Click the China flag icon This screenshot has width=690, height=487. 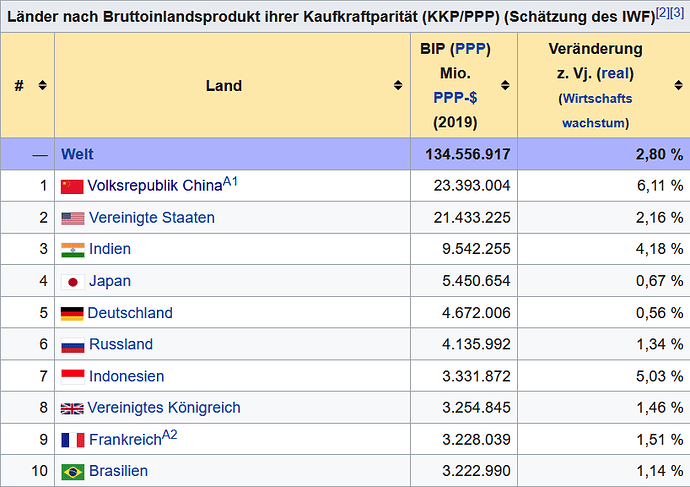(72, 187)
